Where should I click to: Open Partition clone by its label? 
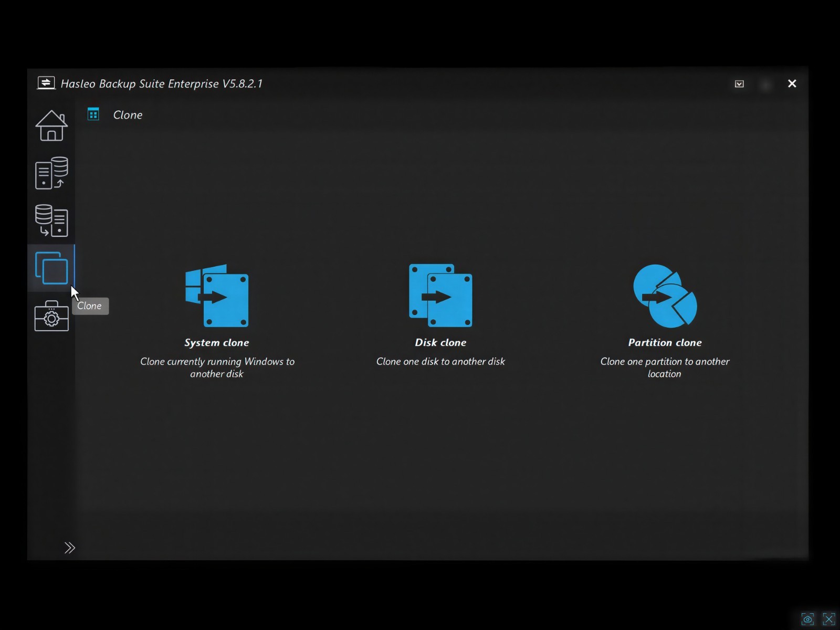click(665, 343)
